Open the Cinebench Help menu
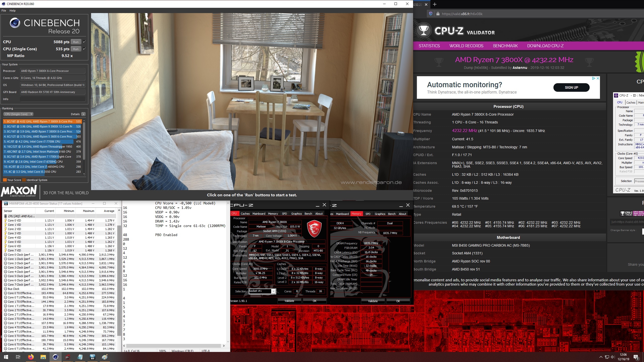 [13, 11]
